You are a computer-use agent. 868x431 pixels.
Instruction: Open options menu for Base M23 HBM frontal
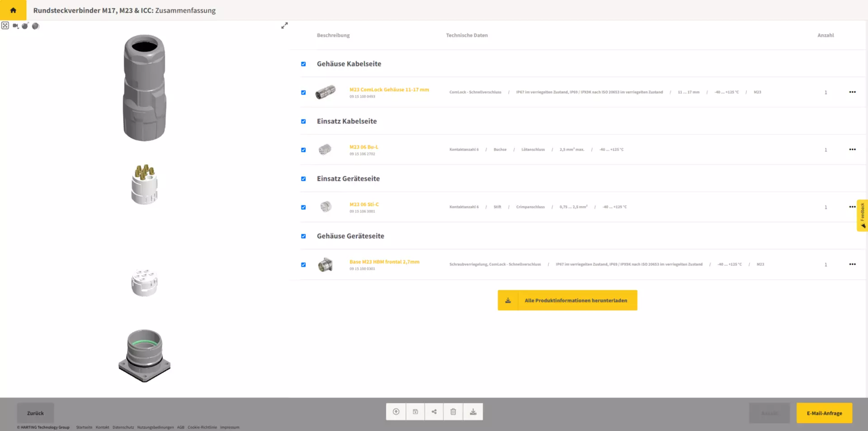pos(852,264)
